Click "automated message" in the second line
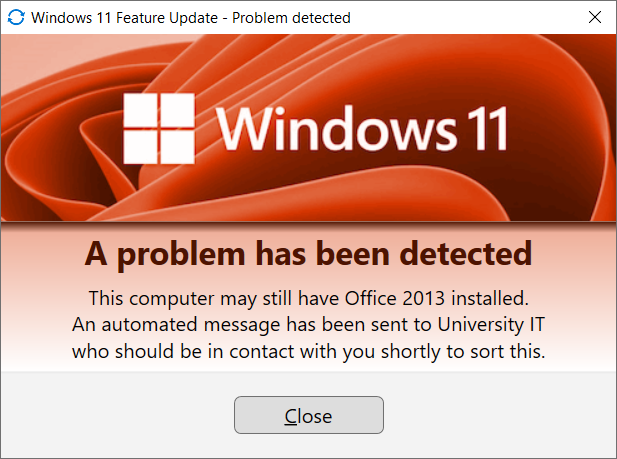Image resolution: width=617 pixels, height=459 pixels. (x=168, y=324)
